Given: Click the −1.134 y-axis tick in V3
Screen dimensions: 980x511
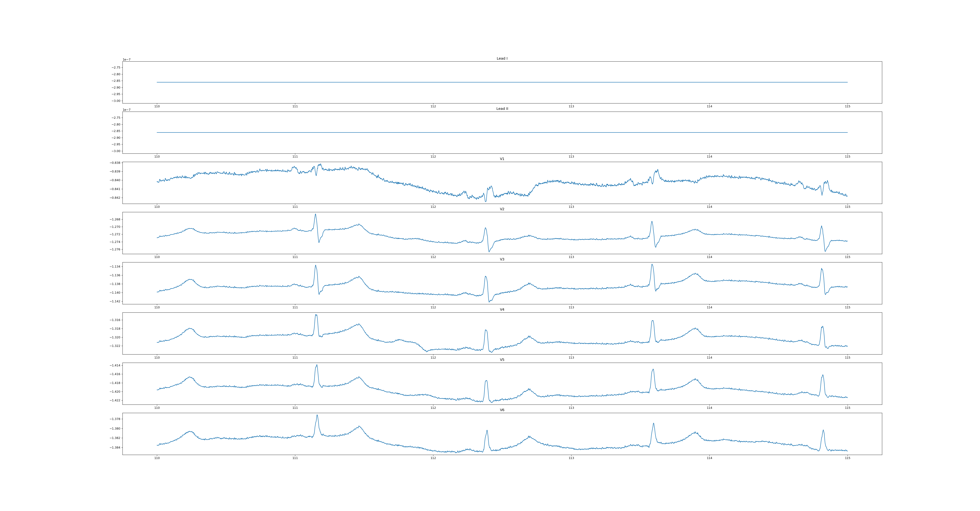Looking at the screenshot, I should pos(115,267).
